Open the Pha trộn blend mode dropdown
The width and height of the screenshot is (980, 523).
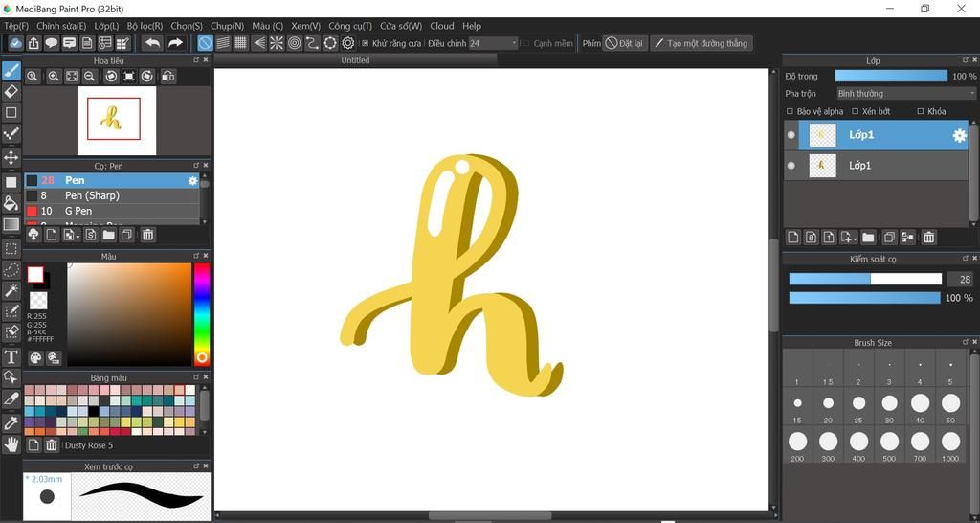click(905, 93)
